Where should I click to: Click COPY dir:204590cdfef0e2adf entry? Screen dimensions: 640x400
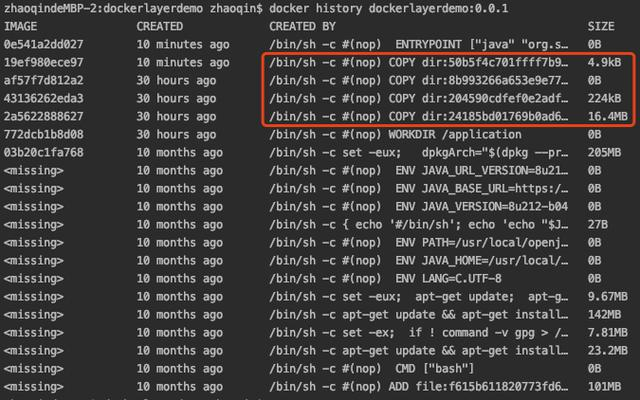(418, 98)
